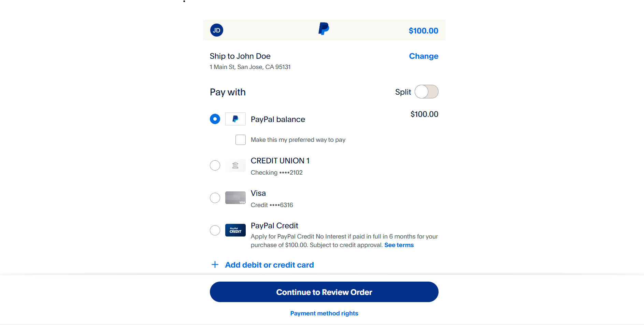Click the PayPal logo in header
The height and width of the screenshot is (325, 644).
324,29
